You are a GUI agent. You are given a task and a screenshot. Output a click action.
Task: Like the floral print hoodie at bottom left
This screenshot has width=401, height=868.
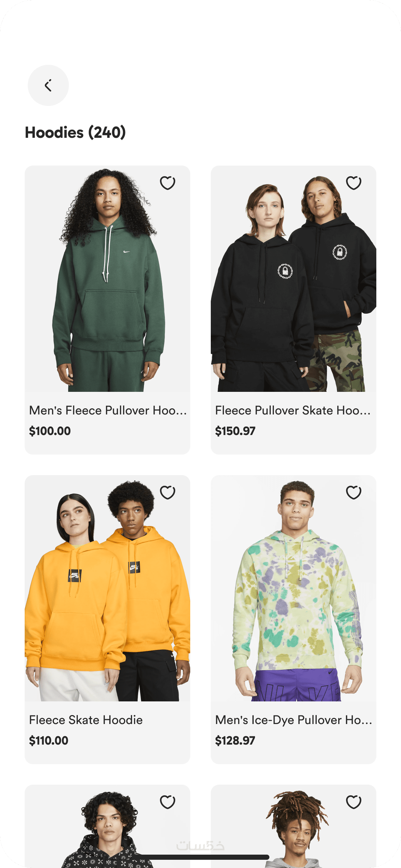pyautogui.click(x=168, y=802)
